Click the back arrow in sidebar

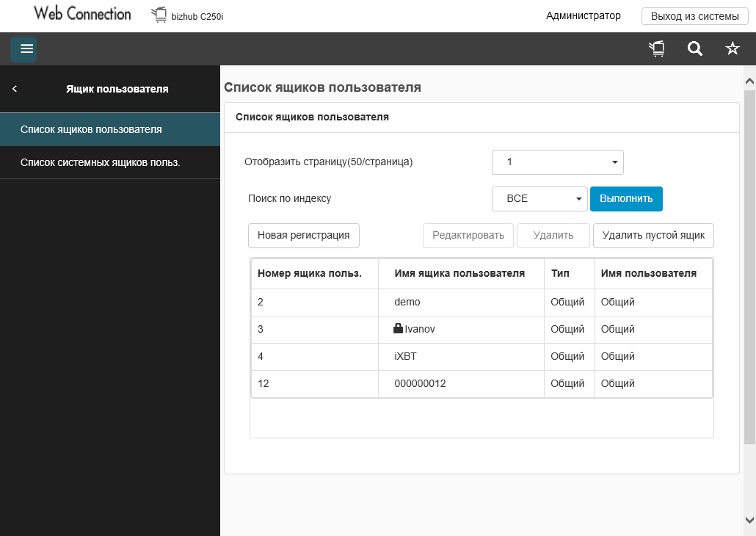tap(15, 89)
